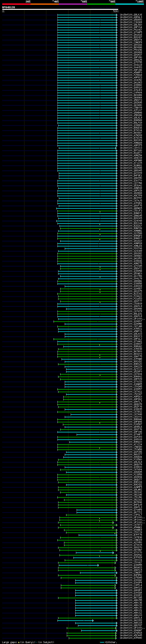
Task: Open hit UniRef100_P42067
Action: 131,30
